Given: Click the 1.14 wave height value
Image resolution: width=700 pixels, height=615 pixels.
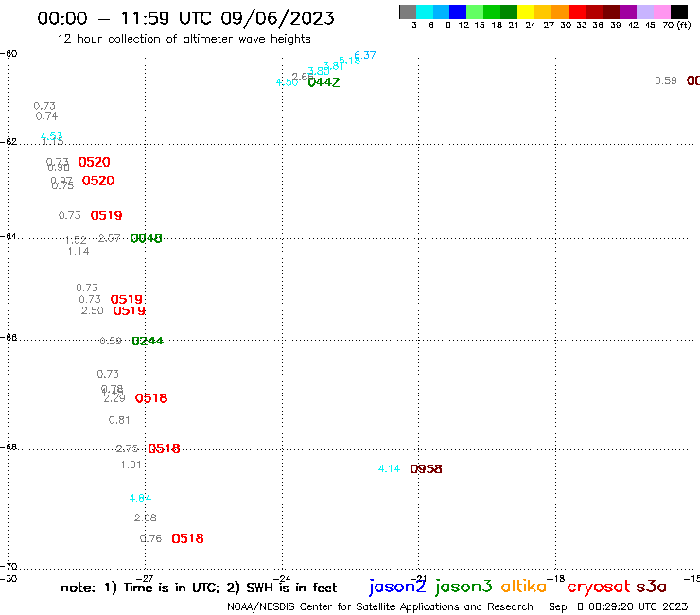Looking at the screenshot, I should pyautogui.click(x=79, y=252).
